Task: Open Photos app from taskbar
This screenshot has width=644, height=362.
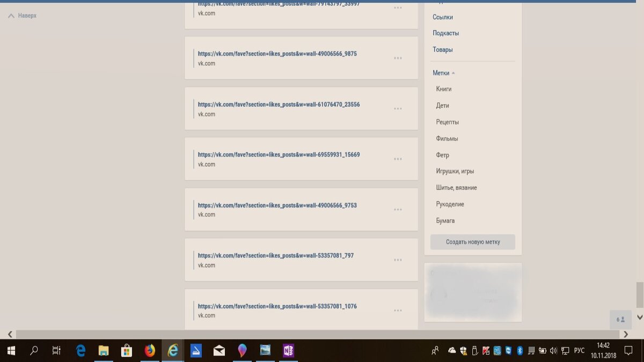Action: [265, 351]
